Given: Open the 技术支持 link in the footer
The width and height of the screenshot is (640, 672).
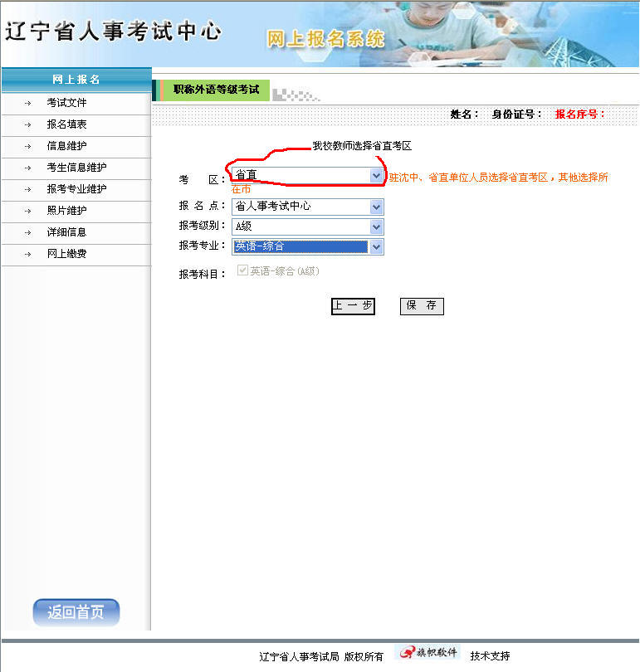Looking at the screenshot, I should tap(490, 656).
